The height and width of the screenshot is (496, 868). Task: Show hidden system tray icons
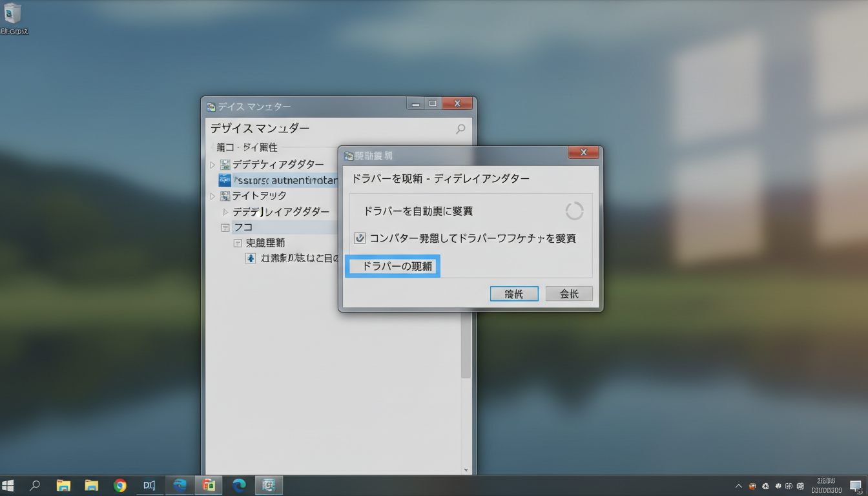click(x=738, y=486)
